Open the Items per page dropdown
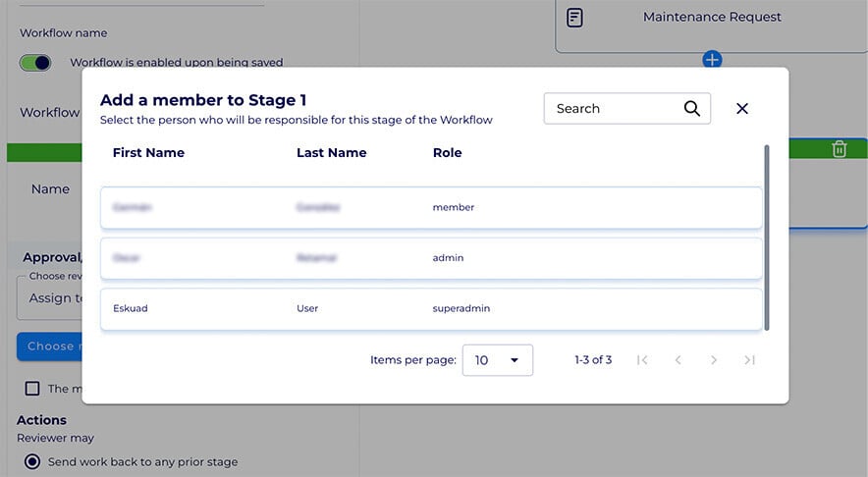Image resolution: width=868 pixels, height=477 pixels. [497, 360]
